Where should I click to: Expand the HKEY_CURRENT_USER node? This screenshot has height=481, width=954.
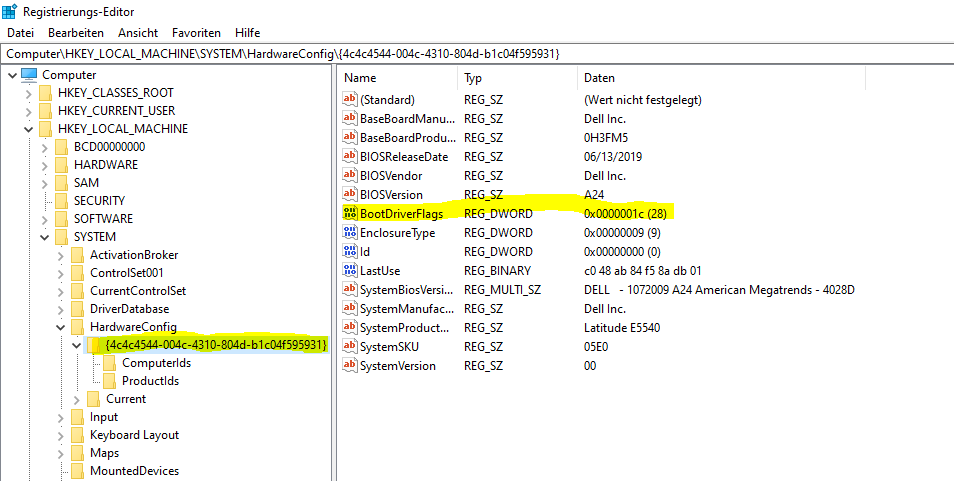[29, 111]
